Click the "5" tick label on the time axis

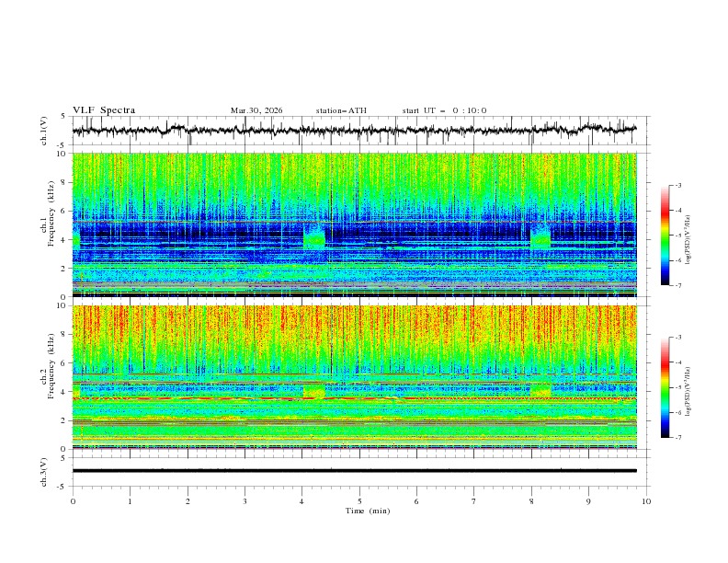click(359, 501)
